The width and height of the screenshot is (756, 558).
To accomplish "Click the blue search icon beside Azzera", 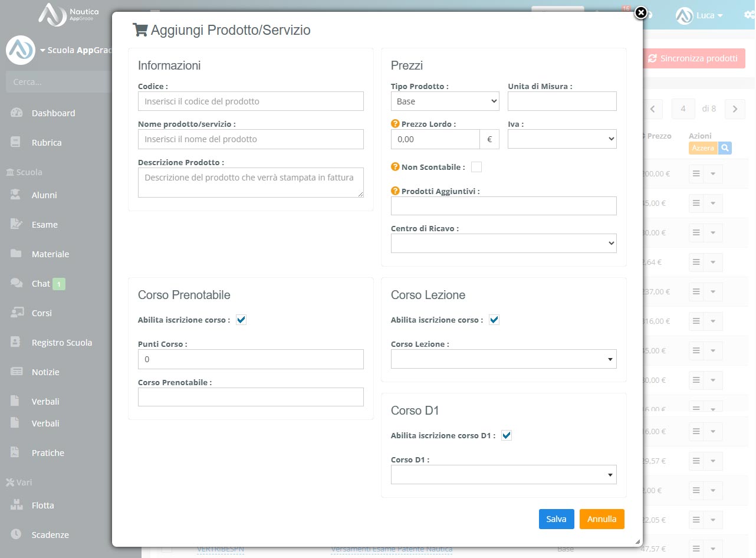I will click(x=725, y=148).
